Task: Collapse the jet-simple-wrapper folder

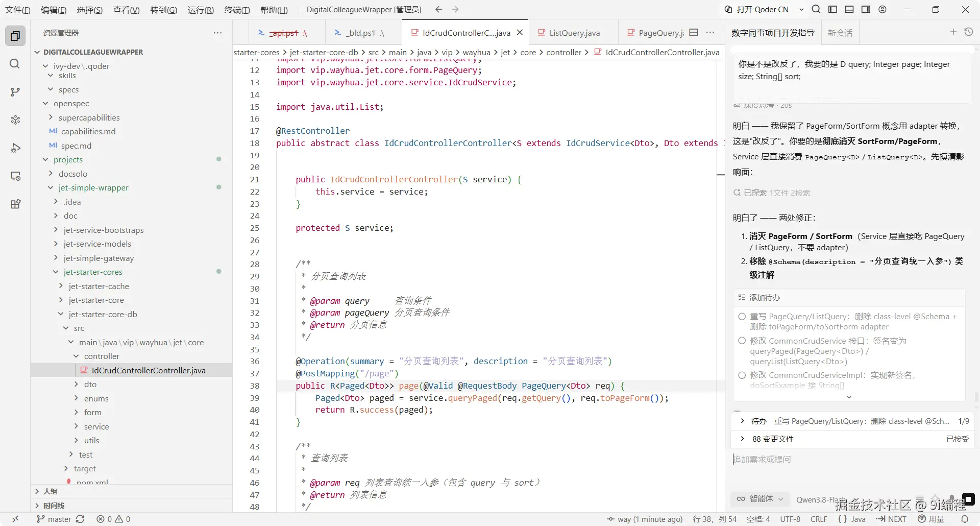Action: pos(51,187)
